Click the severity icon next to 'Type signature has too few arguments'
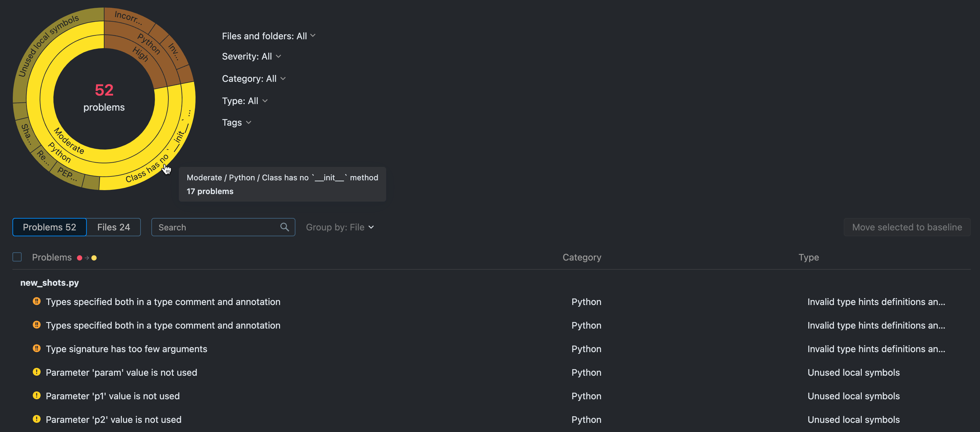 tap(37, 348)
